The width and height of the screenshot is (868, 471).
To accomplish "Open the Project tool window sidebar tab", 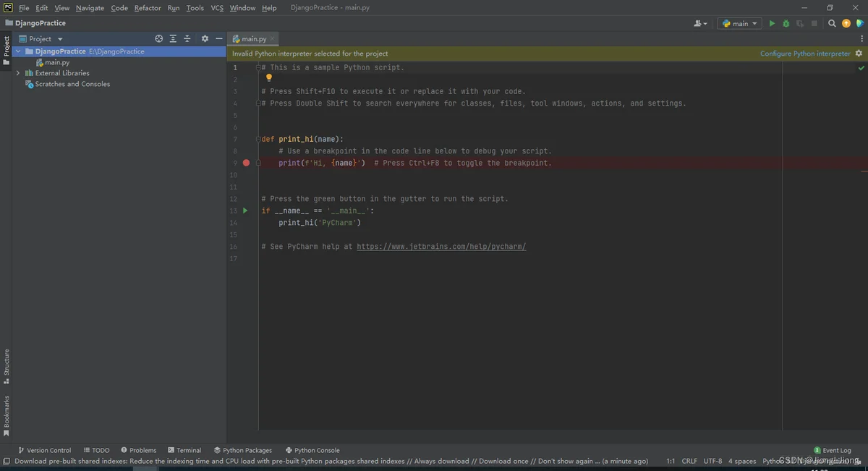I will click(7, 51).
